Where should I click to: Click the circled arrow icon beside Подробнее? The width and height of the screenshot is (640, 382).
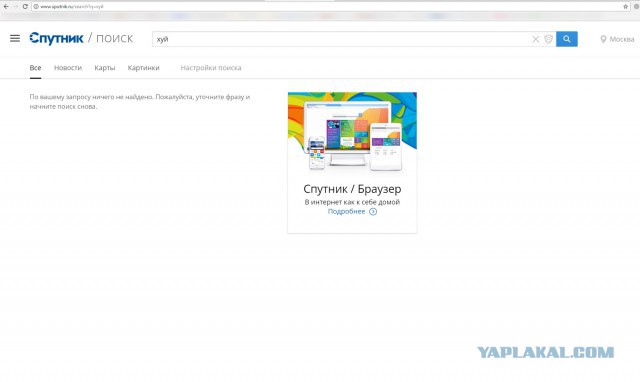click(x=373, y=211)
